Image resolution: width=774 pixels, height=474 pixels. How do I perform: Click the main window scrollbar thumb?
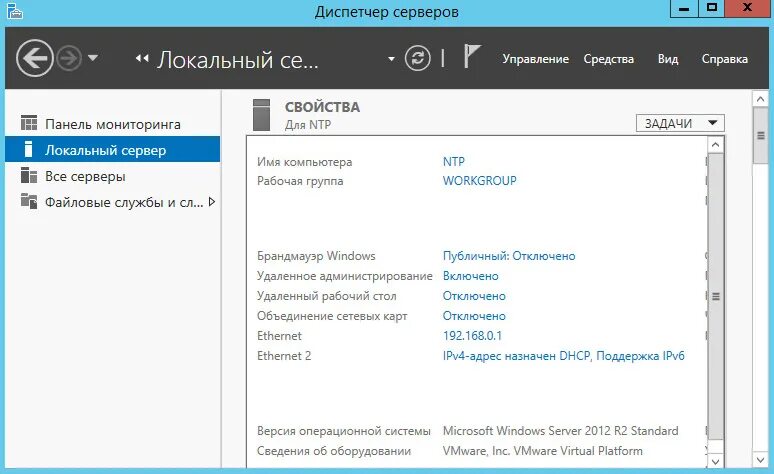(x=760, y=135)
